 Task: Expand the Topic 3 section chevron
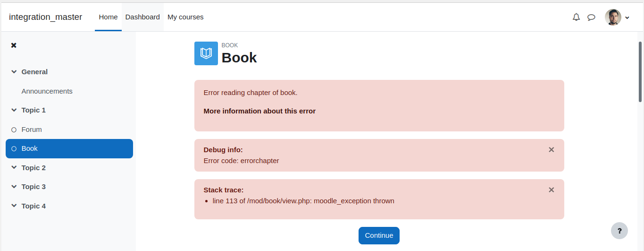[x=14, y=187]
